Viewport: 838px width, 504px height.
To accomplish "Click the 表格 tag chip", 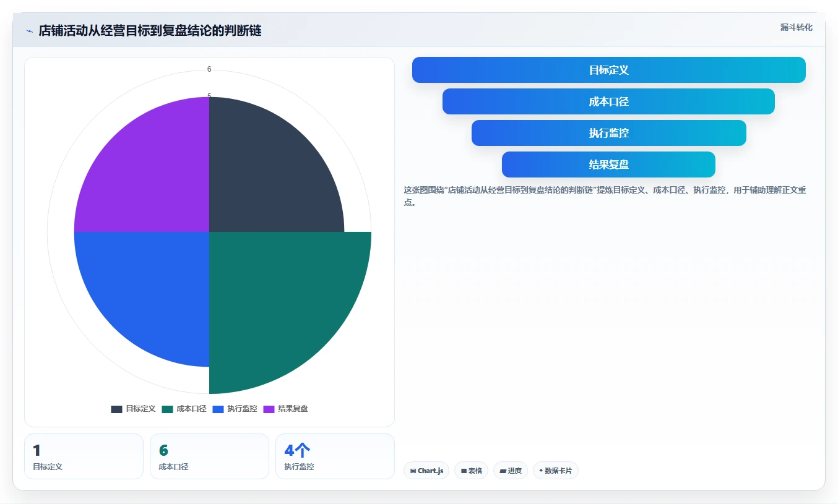I will click(471, 471).
